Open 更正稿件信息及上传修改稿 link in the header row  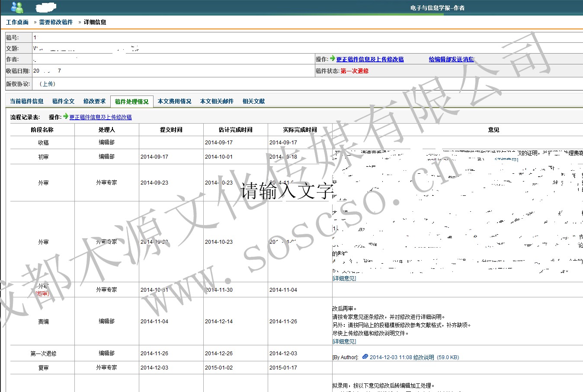370,60
